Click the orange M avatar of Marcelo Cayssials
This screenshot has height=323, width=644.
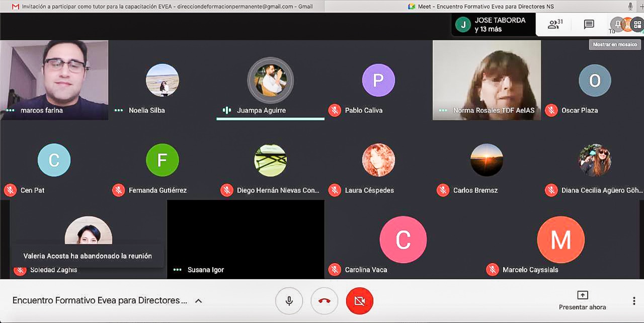561,240
